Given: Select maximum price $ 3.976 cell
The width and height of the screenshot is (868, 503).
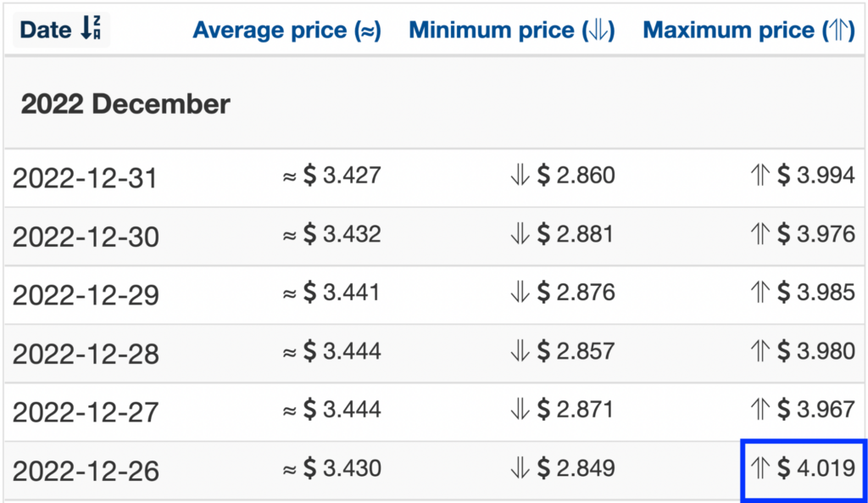Looking at the screenshot, I should coord(803,234).
